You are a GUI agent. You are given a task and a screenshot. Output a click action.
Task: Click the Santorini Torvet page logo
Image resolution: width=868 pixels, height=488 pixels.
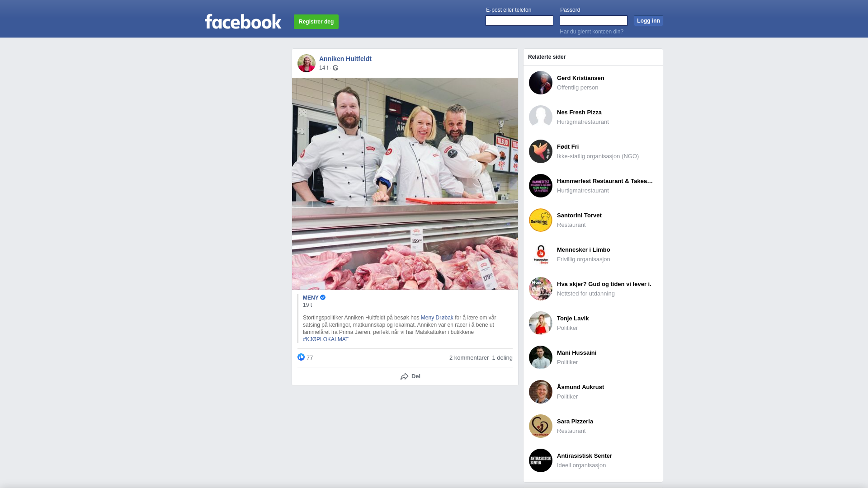tap(541, 220)
